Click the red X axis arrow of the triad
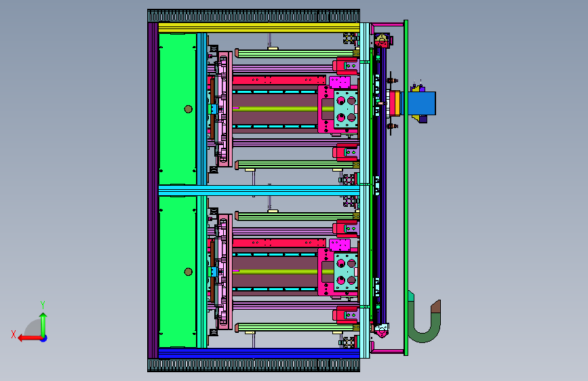588x381 pixels. [29, 338]
